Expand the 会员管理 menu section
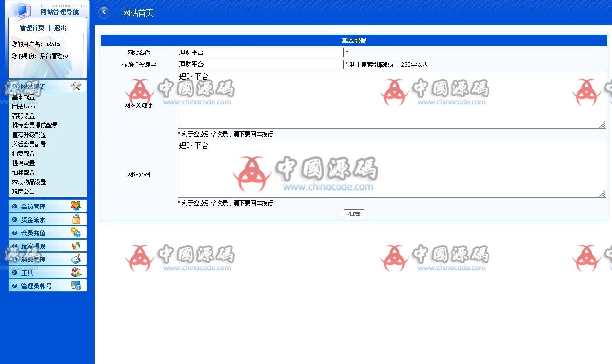612x364 pixels. pos(34,207)
